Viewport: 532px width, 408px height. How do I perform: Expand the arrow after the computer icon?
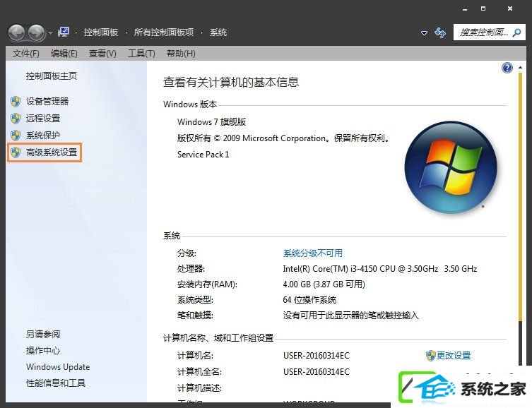pyautogui.click(x=76, y=32)
